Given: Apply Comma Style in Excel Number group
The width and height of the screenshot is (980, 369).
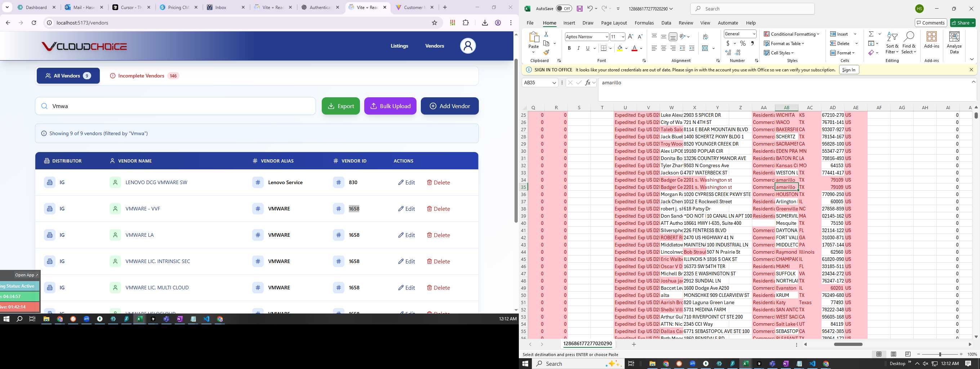Looking at the screenshot, I should [752, 43].
